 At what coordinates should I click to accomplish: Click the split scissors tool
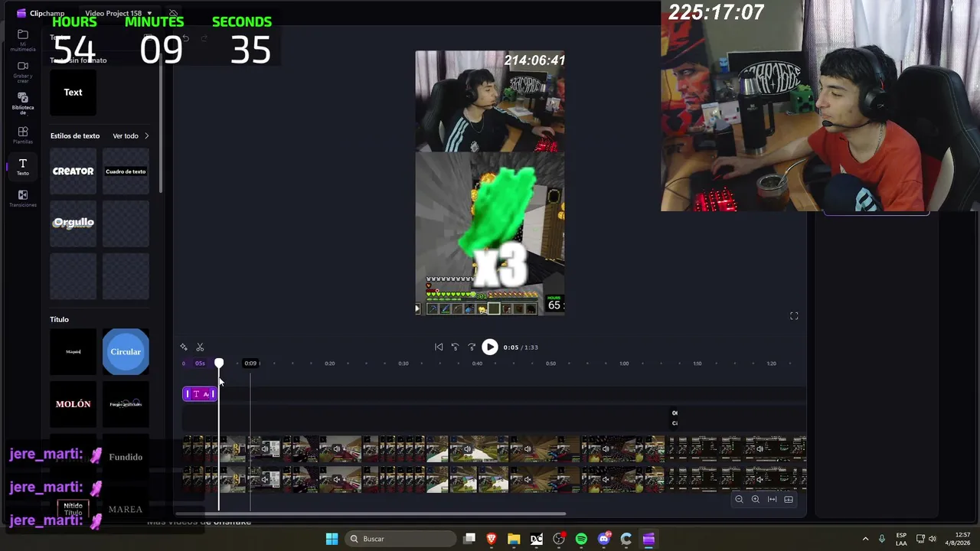click(x=200, y=347)
